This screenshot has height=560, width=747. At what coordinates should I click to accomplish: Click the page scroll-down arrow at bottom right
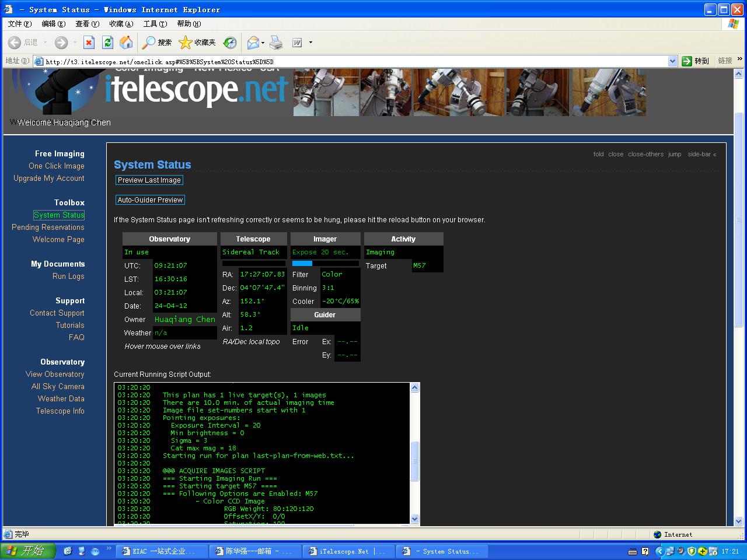[738, 521]
